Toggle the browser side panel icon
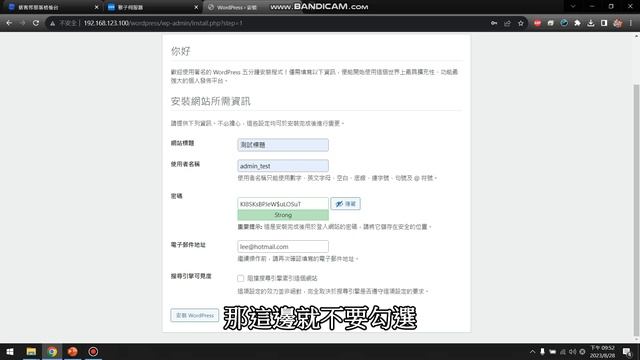The image size is (640, 360). [604, 23]
